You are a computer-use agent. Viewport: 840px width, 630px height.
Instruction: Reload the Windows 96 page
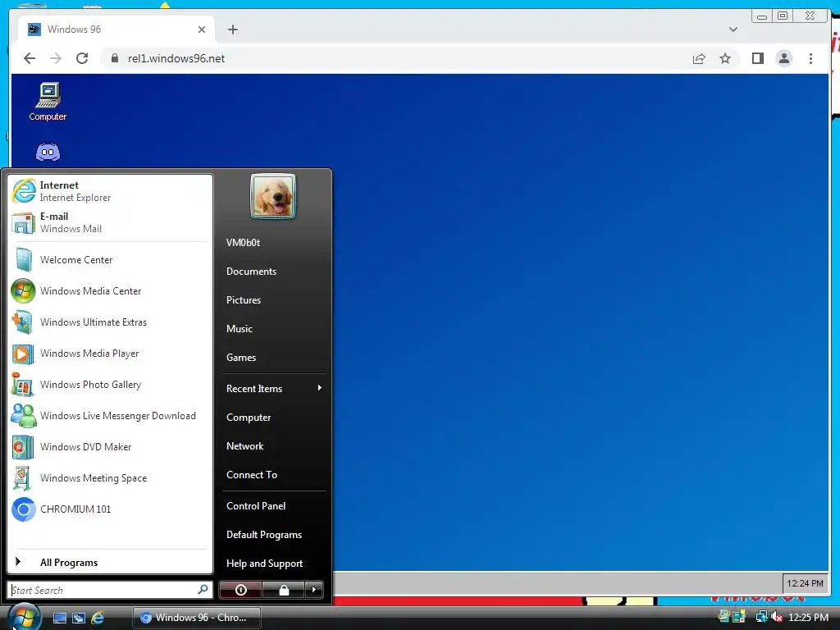[82, 58]
